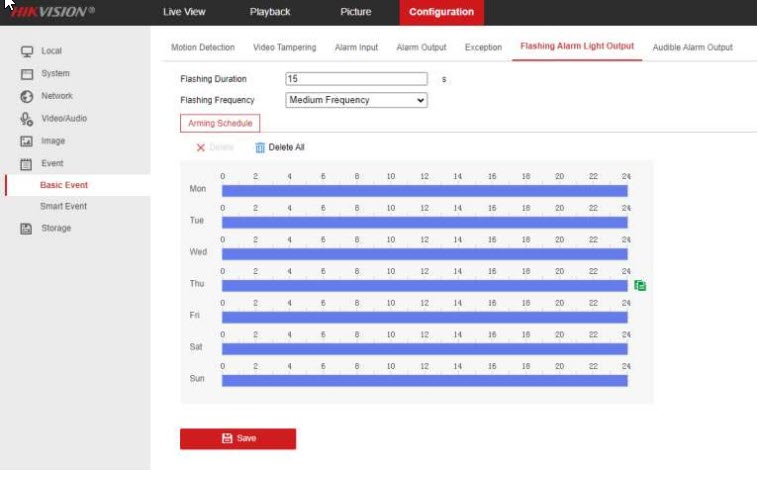Image resolution: width=758 pixels, height=478 pixels.
Task: Click the Storage icon in sidebar
Action: (28, 228)
